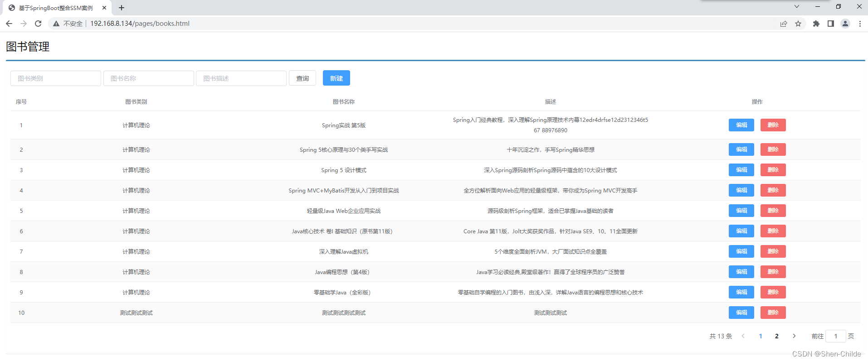Edit the Spring 5 设计模式 row

click(x=741, y=170)
